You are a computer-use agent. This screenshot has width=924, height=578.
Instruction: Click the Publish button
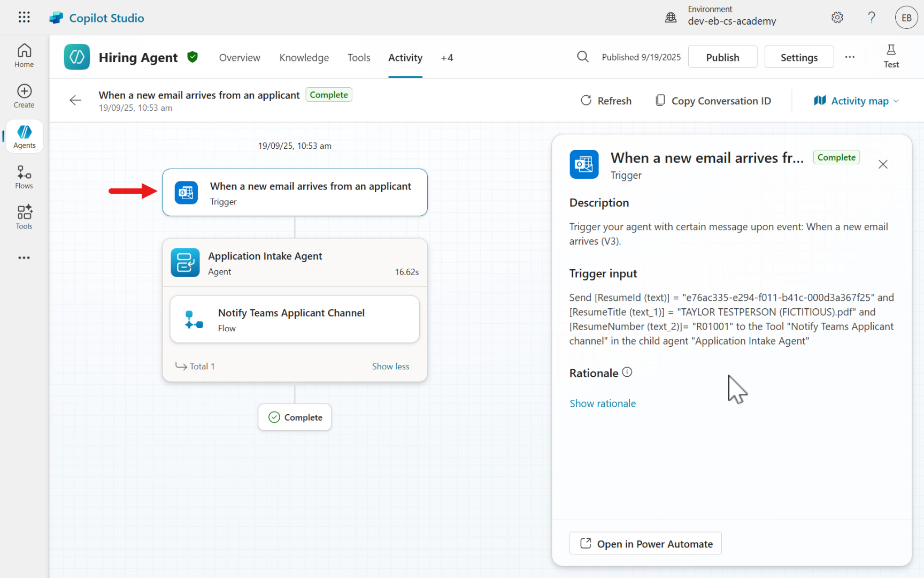click(722, 57)
